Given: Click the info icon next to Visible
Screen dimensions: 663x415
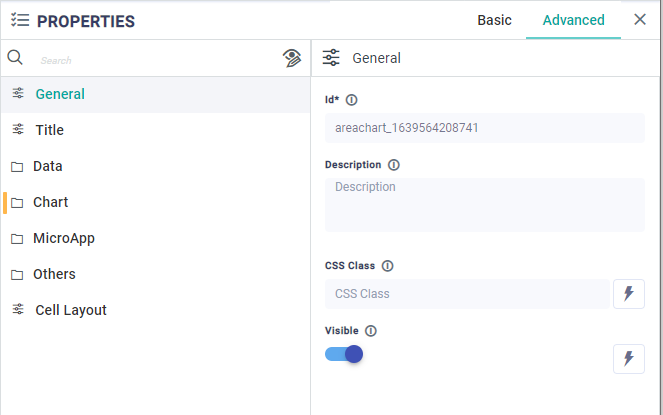Looking at the screenshot, I should [x=370, y=331].
